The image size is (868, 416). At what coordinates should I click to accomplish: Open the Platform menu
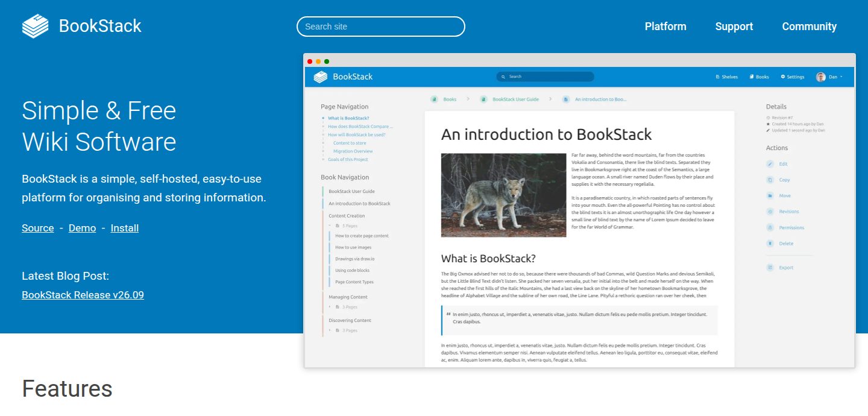click(x=665, y=27)
